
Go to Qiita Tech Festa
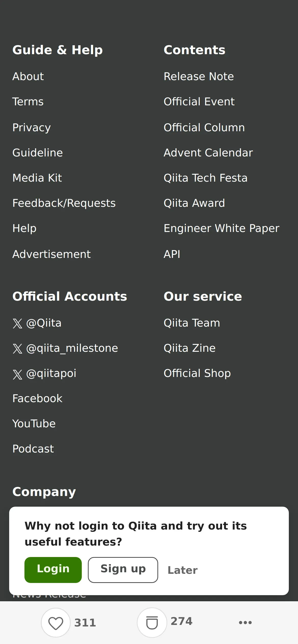[x=205, y=178]
